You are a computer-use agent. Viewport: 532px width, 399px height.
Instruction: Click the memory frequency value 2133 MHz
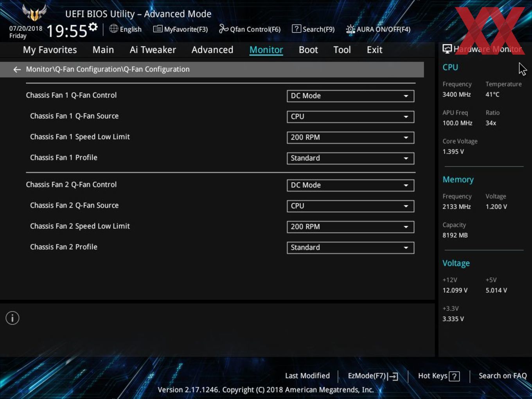[x=457, y=207]
